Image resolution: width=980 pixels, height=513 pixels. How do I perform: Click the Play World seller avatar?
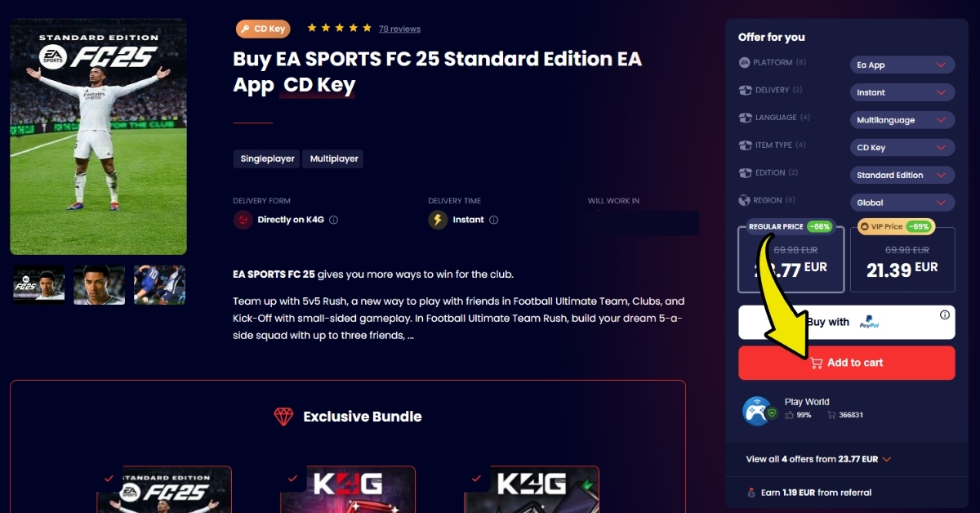tap(757, 410)
